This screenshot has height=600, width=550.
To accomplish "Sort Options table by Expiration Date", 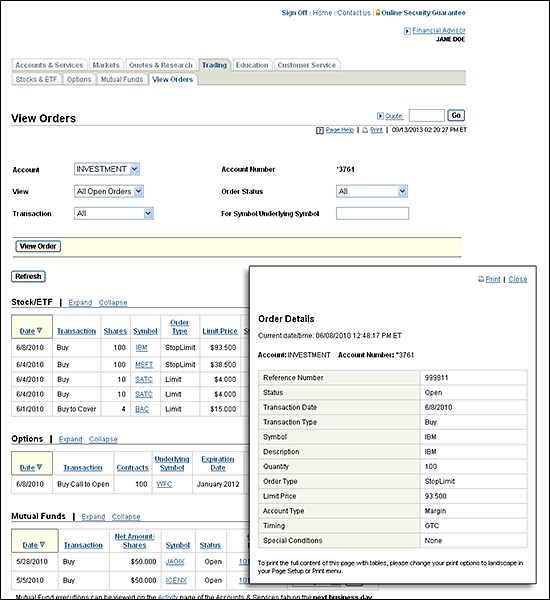I will [218, 463].
